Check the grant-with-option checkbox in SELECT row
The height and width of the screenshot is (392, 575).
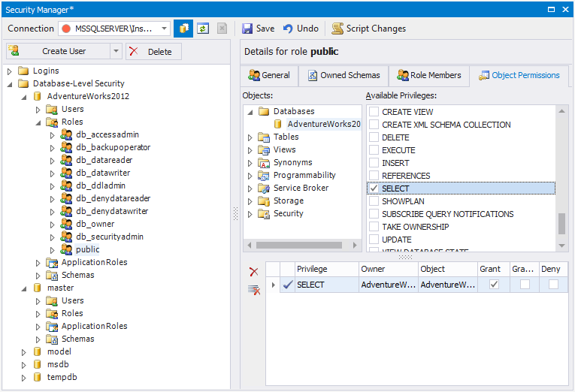click(525, 285)
